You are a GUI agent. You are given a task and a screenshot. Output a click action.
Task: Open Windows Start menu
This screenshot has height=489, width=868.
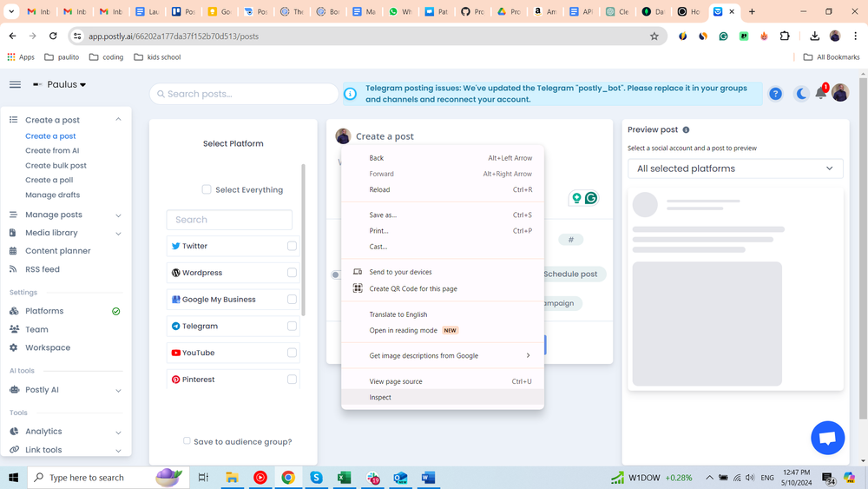click(x=13, y=478)
